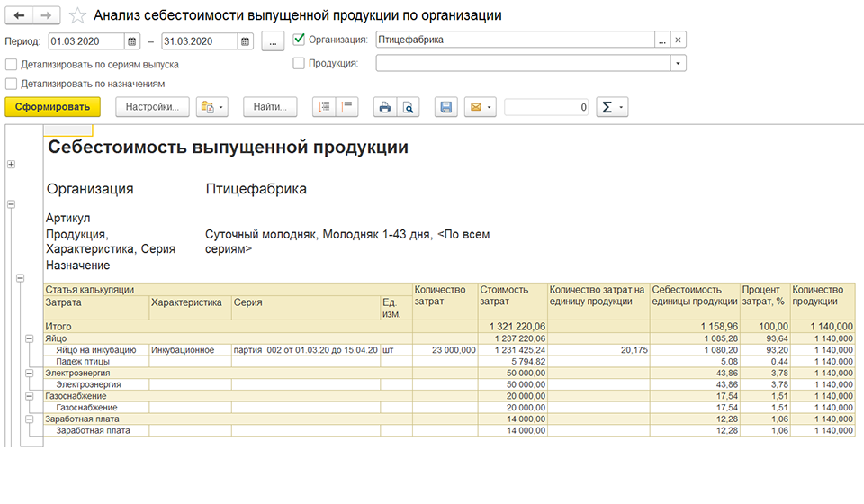
Task: Collapse the Яйцо group row
Action: pyautogui.click(x=29, y=338)
